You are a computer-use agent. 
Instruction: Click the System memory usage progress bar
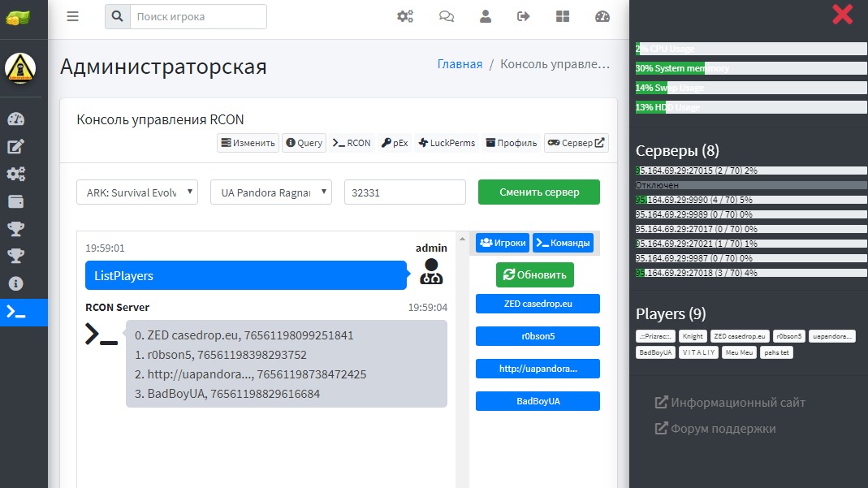(750, 68)
